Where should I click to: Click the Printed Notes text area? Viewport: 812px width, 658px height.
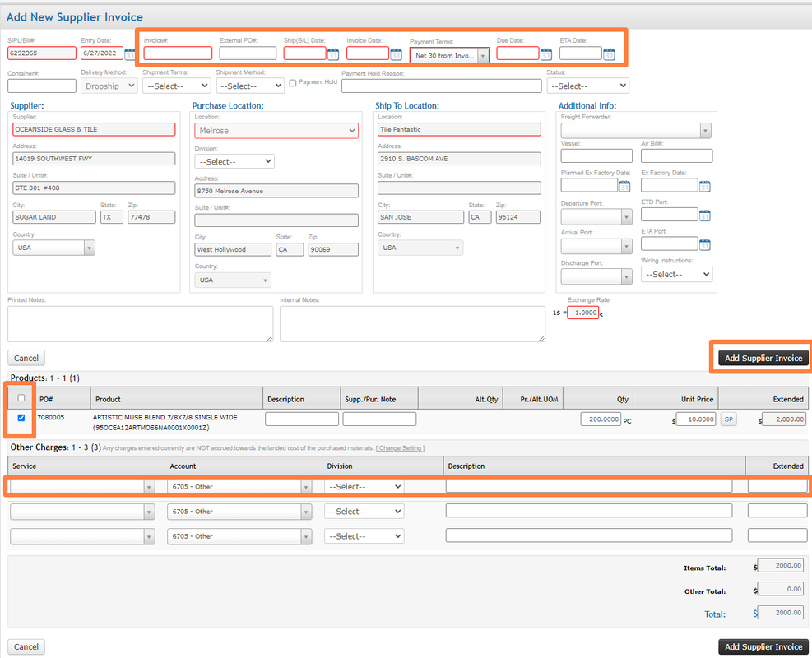(x=141, y=323)
